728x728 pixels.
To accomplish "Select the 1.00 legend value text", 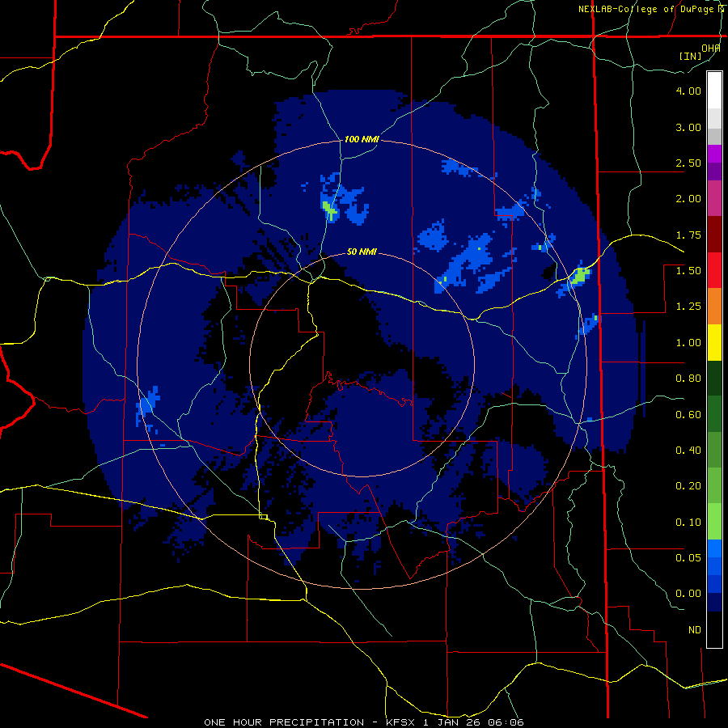I will point(688,343).
